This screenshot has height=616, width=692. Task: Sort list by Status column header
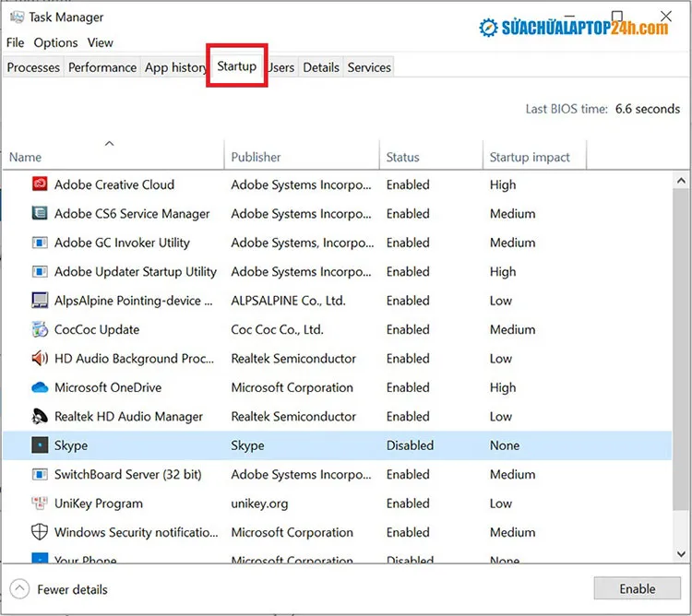(x=402, y=158)
